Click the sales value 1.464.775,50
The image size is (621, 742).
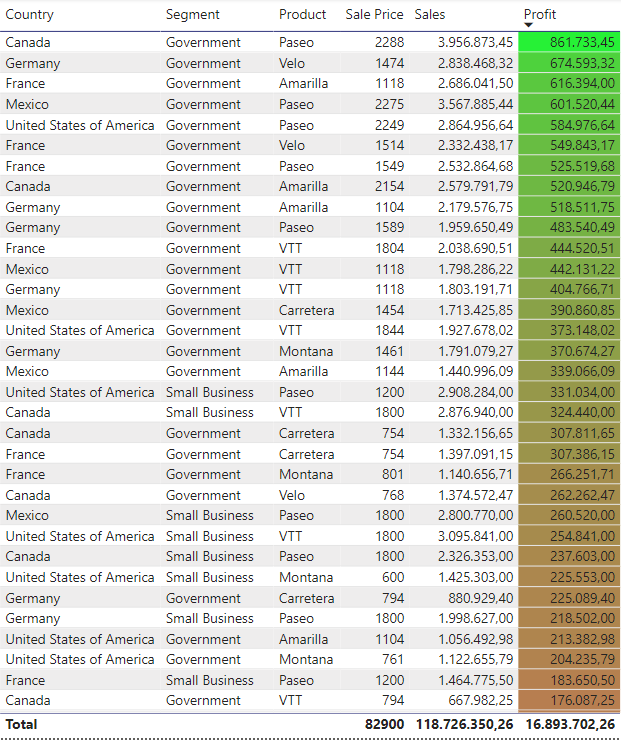click(x=475, y=680)
